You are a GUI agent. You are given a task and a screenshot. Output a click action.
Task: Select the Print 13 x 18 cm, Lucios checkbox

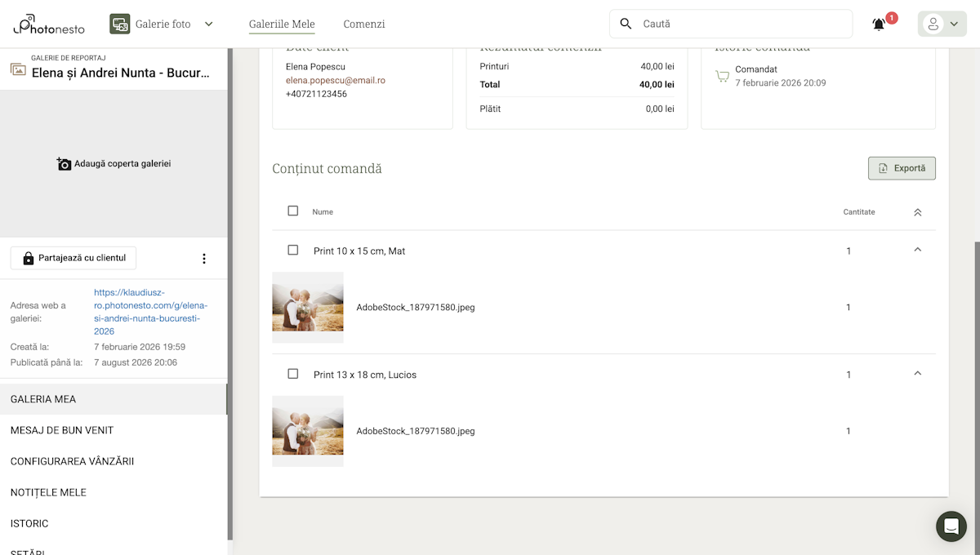click(x=293, y=374)
